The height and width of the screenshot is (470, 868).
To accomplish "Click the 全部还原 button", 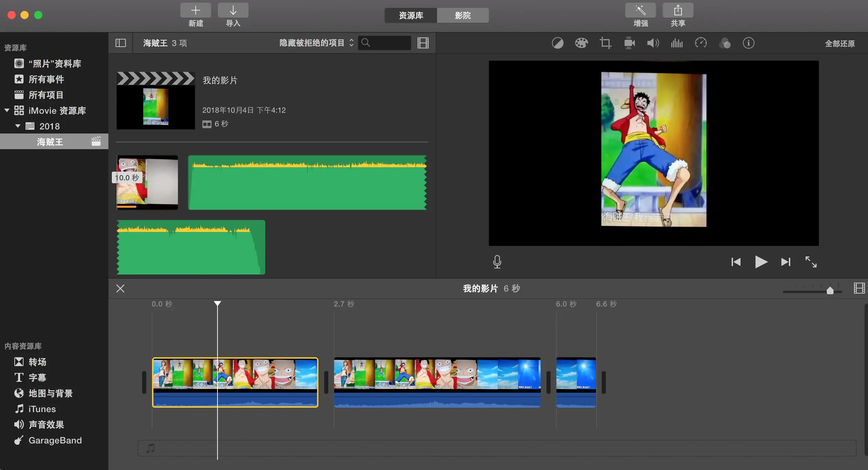I will [x=839, y=44].
